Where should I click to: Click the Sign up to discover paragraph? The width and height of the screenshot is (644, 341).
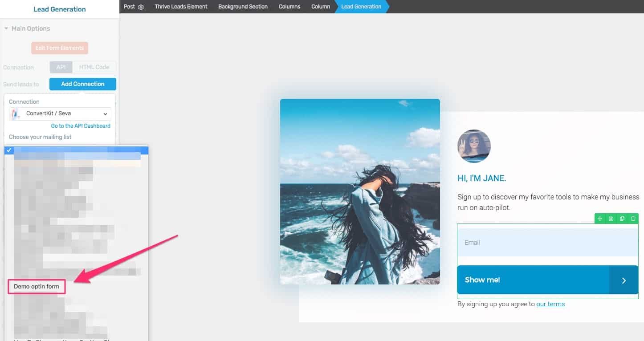[x=548, y=202]
